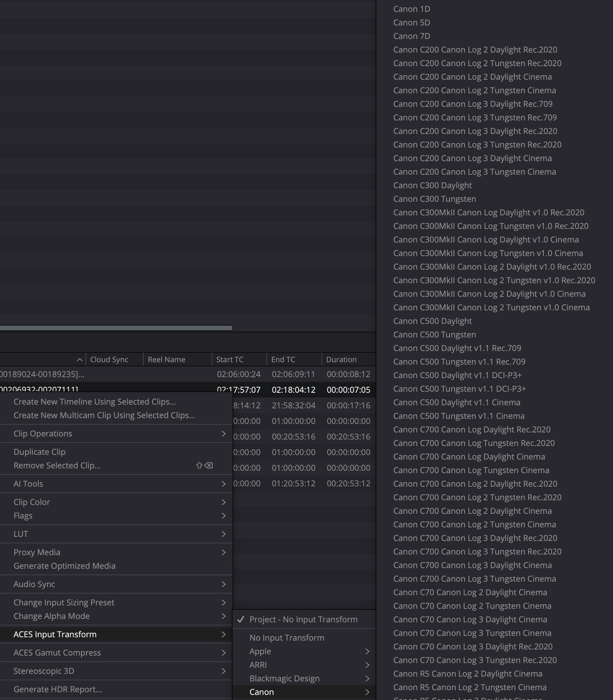Select Canon C700 Canon Log Tungsten Cinema
This screenshot has width=613, height=700.
[471, 470]
